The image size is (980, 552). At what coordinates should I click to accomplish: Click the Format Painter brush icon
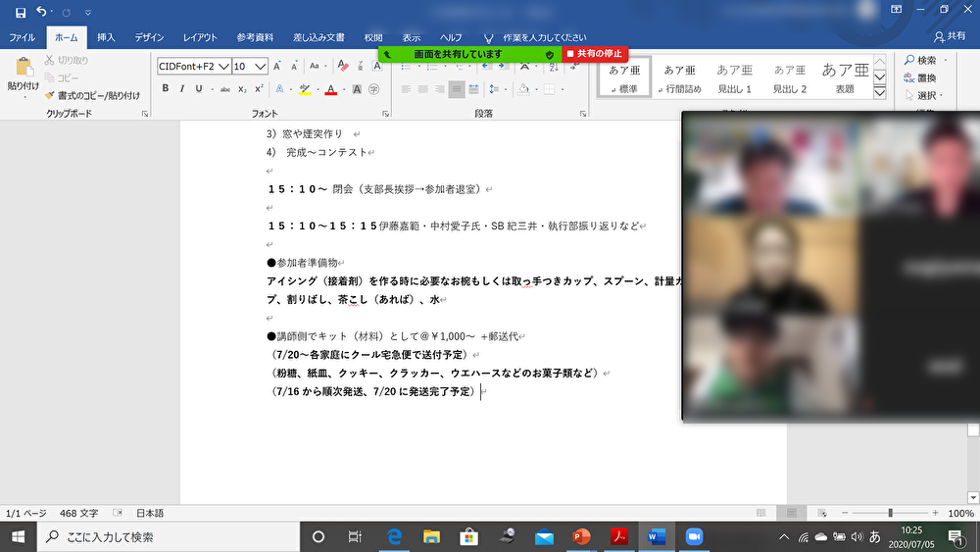point(50,95)
